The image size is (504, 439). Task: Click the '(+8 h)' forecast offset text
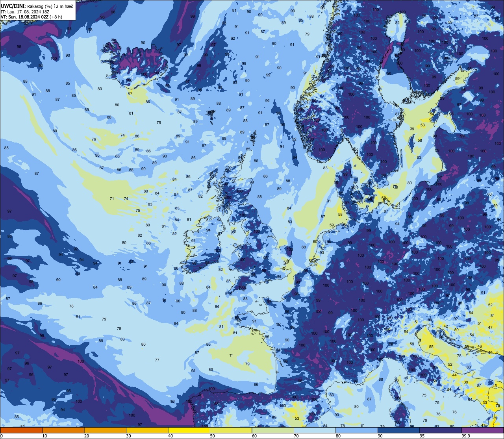(x=56, y=17)
